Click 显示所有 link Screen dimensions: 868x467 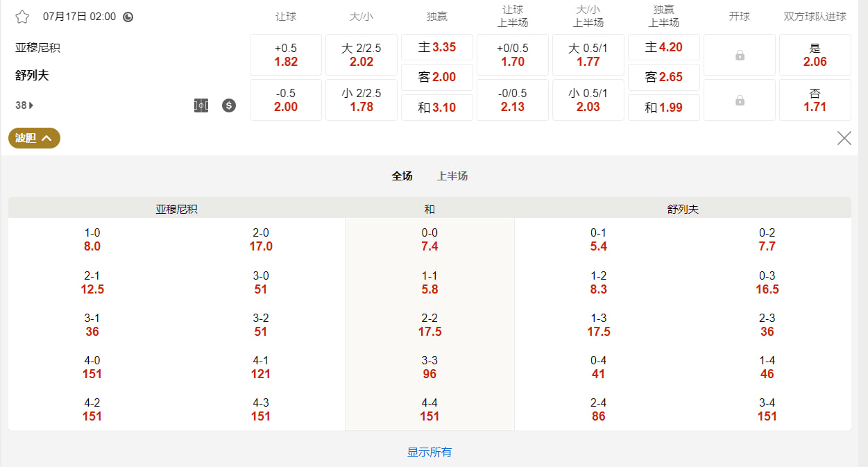[x=429, y=452]
